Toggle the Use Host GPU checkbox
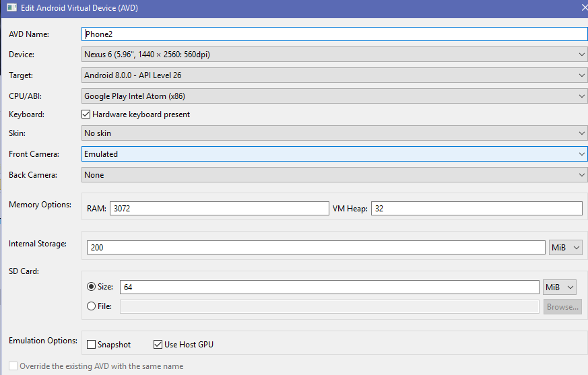This screenshot has width=588, height=375. 158,345
